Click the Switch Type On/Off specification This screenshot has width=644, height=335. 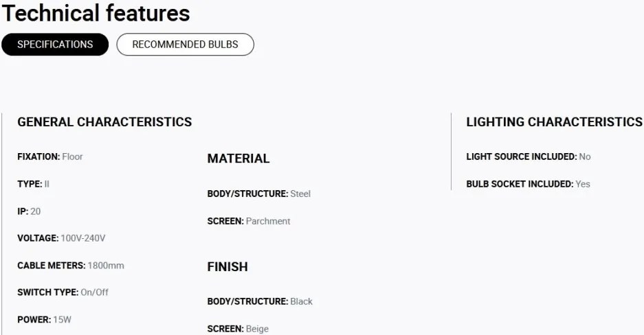[63, 292]
